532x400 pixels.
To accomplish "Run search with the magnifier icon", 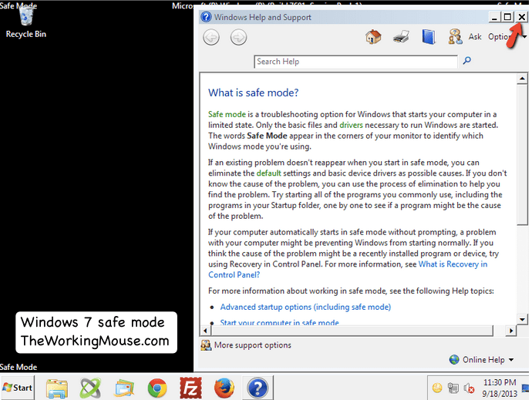I will click(467, 61).
